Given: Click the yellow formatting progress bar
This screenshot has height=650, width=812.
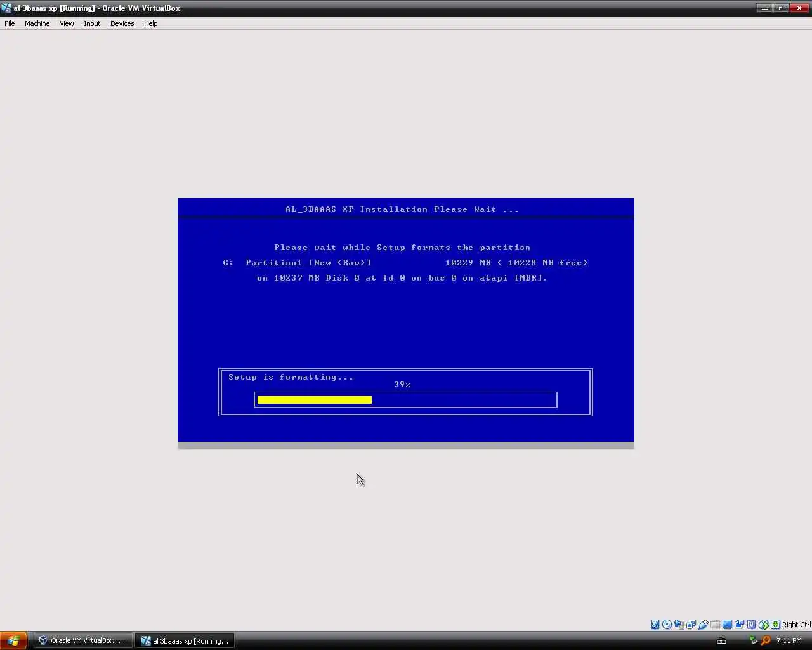Looking at the screenshot, I should click(x=315, y=400).
